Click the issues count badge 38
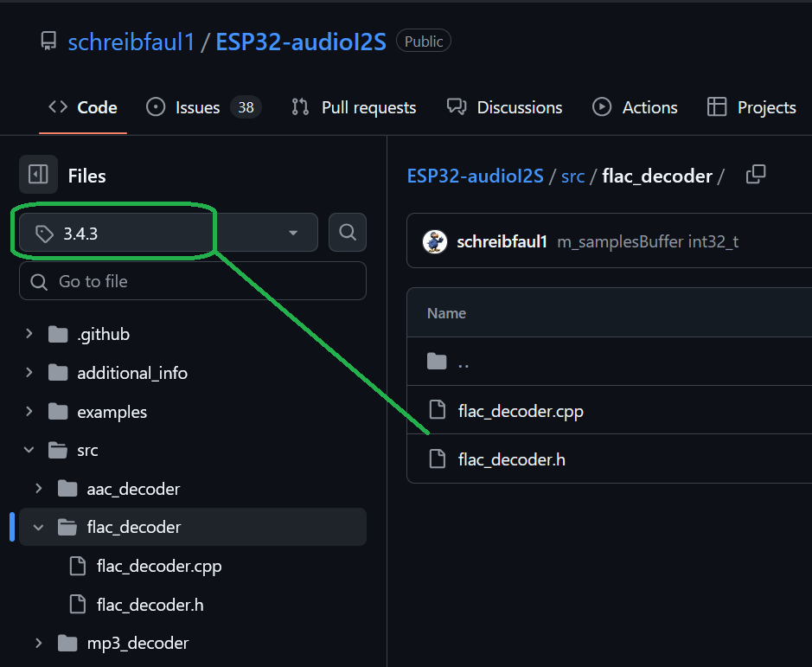This screenshot has width=812, height=667. 246,107
